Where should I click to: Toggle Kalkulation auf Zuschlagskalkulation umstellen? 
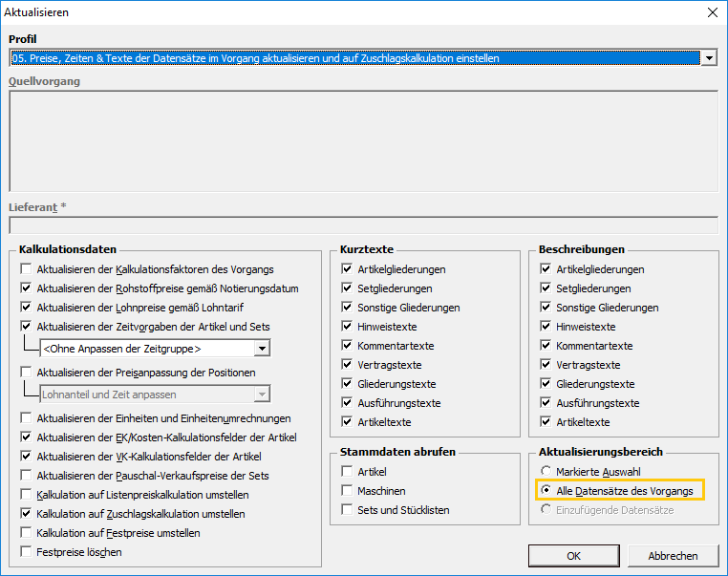(27, 514)
